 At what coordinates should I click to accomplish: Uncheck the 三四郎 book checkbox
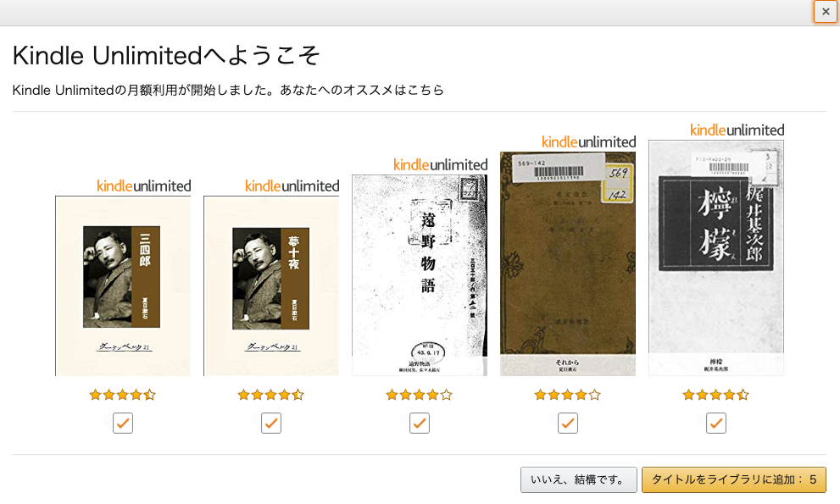[x=123, y=424]
